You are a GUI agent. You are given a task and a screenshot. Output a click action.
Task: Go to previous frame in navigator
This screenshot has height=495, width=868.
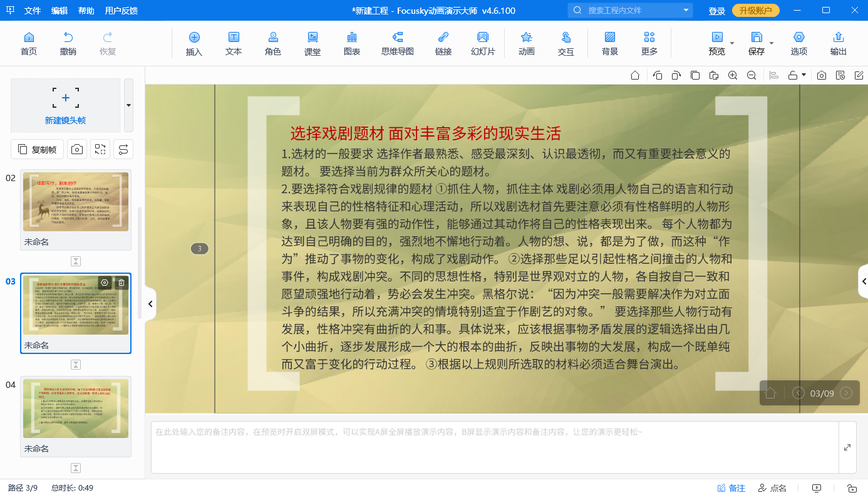(798, 393)
